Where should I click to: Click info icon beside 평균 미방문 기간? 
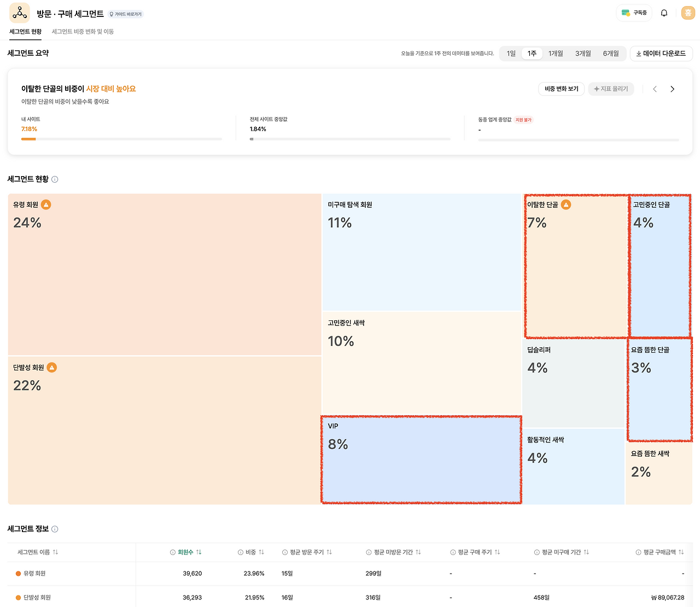tap(369, 552)
